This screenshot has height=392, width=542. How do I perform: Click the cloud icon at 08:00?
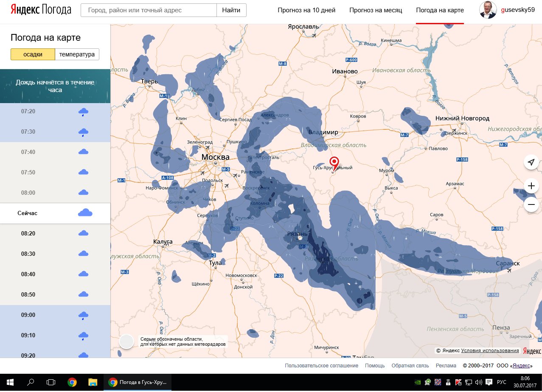click(84, 193)
